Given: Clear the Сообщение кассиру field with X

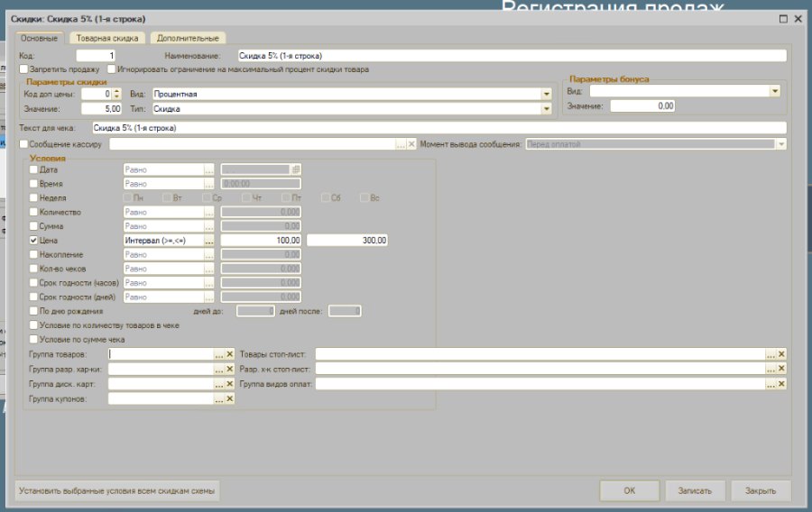Looking at the screenshot, I should (411, 144).
